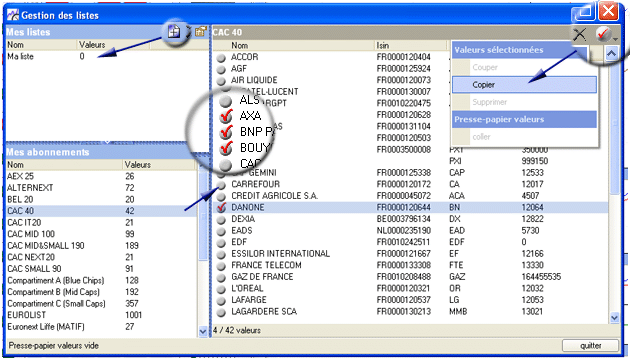This screenshot has width=630, height=360.
Task: Select Compartiment C (Small Caps)
Action: [101, 304]
